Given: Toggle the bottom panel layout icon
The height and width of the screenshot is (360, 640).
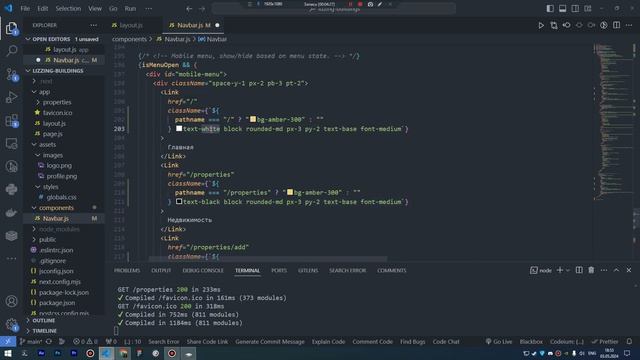Looking at the screenshot, I should [562, 8].
